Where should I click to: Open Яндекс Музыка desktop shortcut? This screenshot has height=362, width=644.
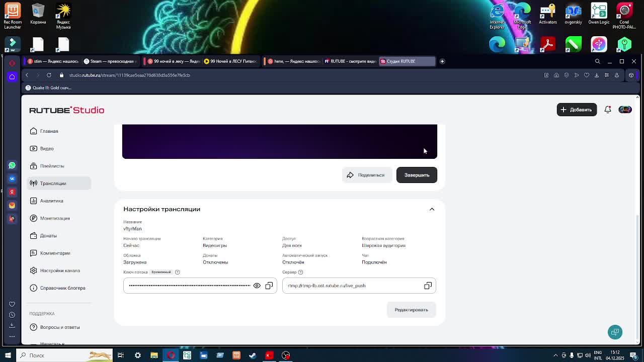[63, 17]
